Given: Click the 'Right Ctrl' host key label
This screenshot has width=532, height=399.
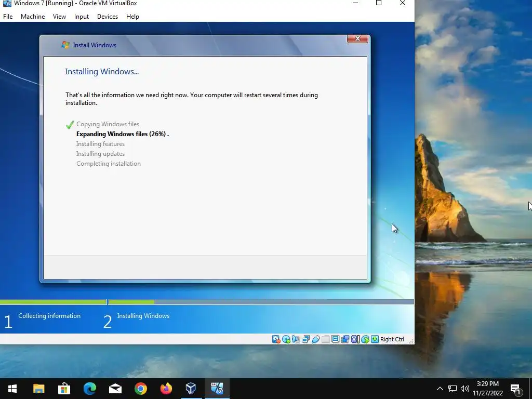Looking at the screenshot, I should [x=392, y=339].
